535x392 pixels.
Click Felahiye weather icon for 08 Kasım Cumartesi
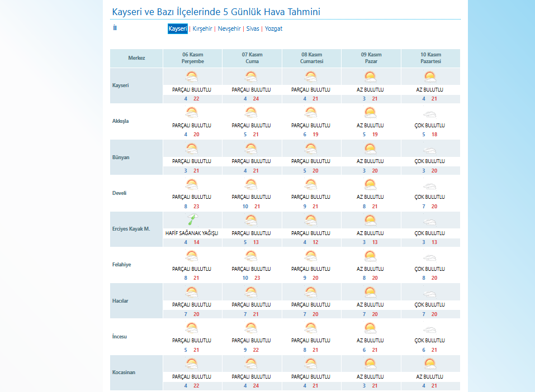tap(311, 256)
